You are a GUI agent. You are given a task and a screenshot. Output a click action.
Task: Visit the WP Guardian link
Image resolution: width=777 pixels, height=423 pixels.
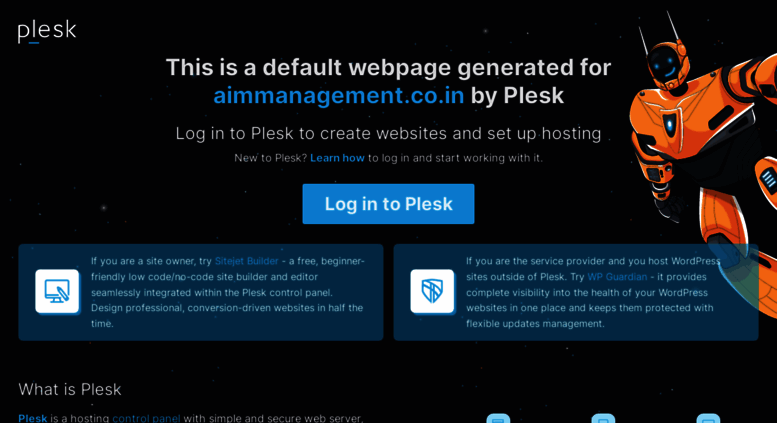pyautogui.click(x=617, y=277)
